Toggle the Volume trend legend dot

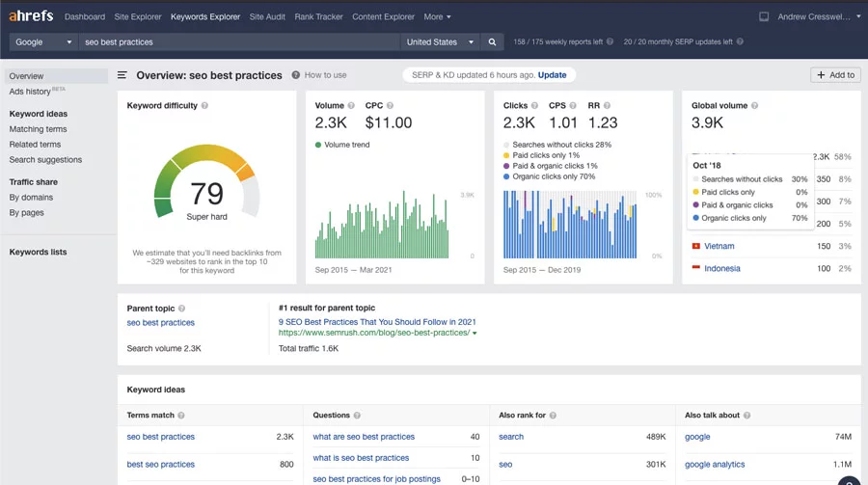(318, 145)
